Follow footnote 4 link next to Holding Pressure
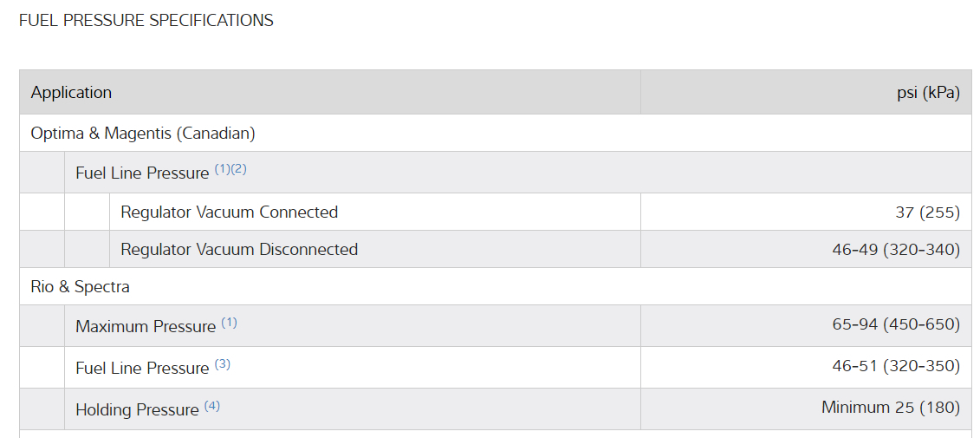 coord(212,405)
